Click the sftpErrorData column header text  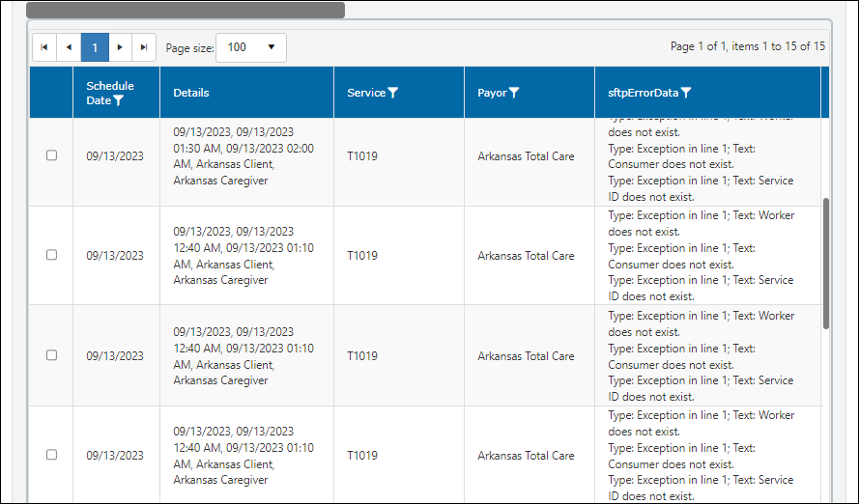tap(644, 93)
